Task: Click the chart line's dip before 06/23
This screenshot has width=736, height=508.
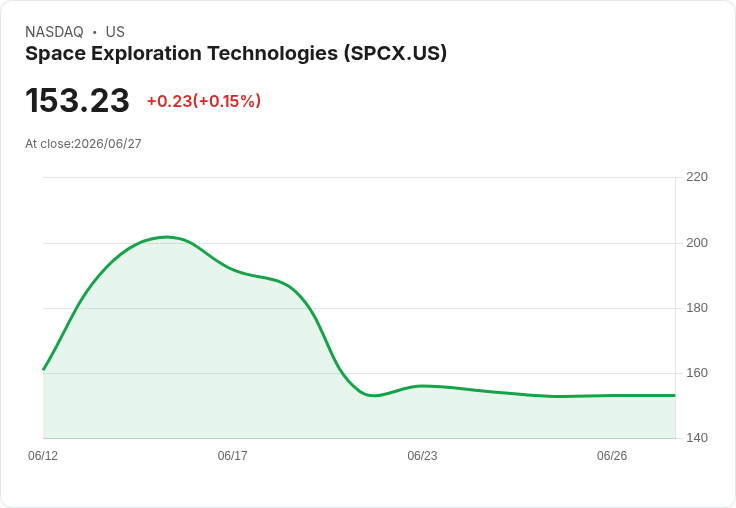Action: pos(374,395)
